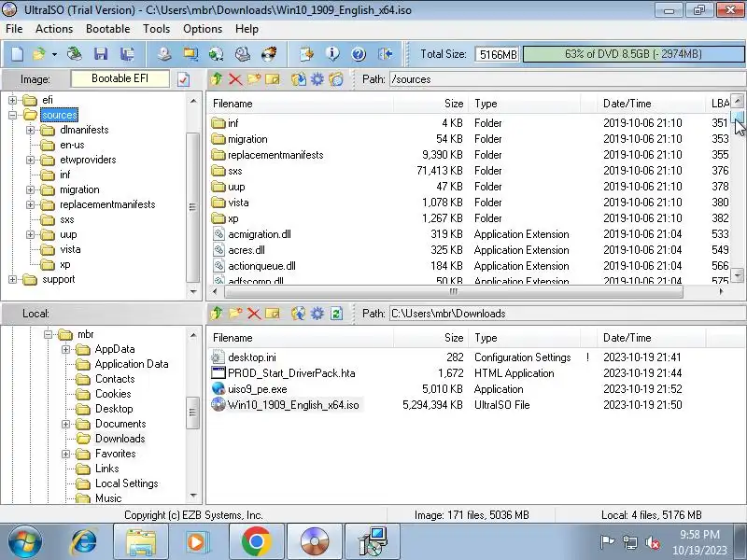Expand the etwproviders tree node
Viewport: 747px width, 560px height.
(x=30, y=160)
